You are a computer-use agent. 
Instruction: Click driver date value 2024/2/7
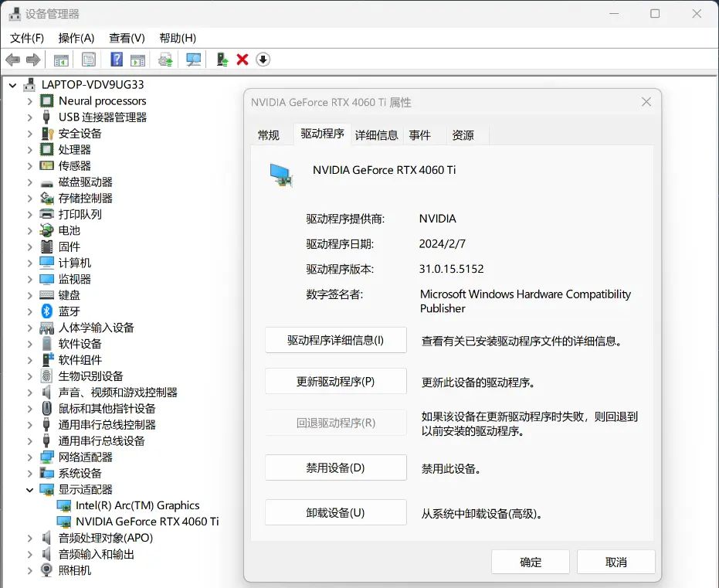(442, 243)
